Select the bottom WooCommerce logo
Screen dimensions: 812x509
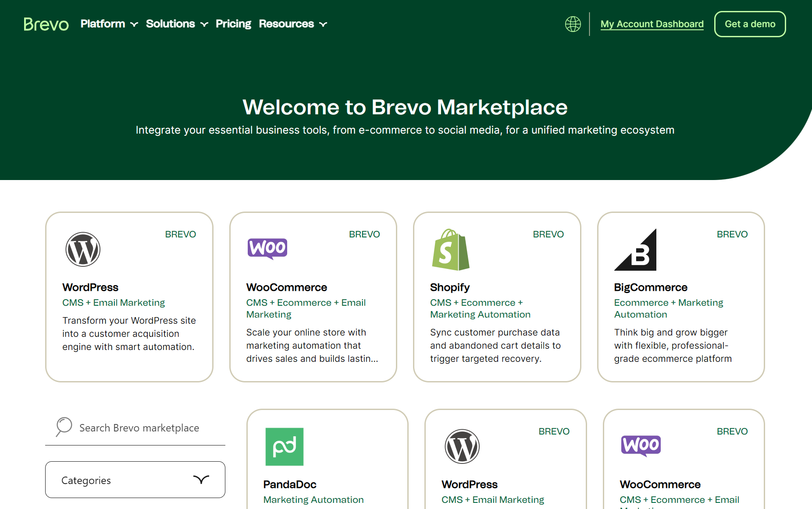pyautogui.click(x=641, y=445)
